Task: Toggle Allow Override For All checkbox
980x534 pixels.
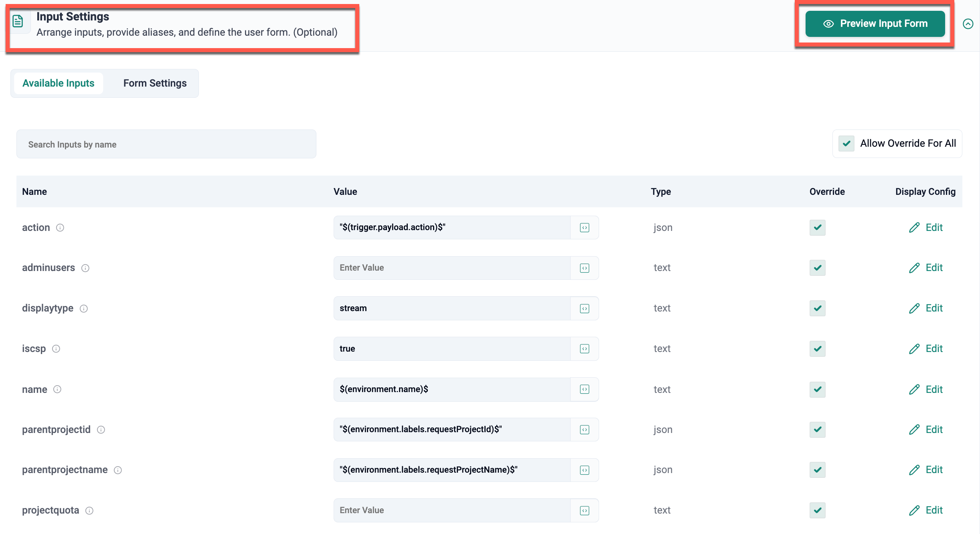Action: click(x=846, y=144)
